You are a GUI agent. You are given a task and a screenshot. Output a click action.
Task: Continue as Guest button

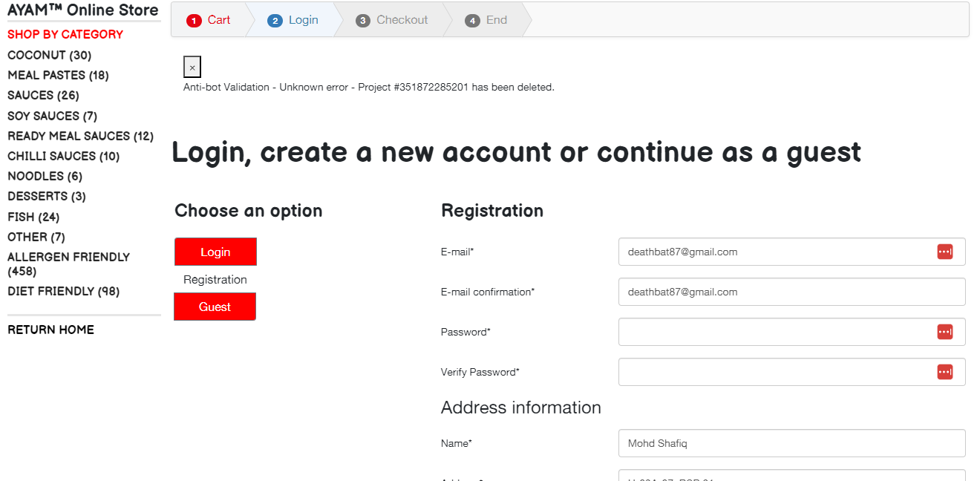coord(215,307)
